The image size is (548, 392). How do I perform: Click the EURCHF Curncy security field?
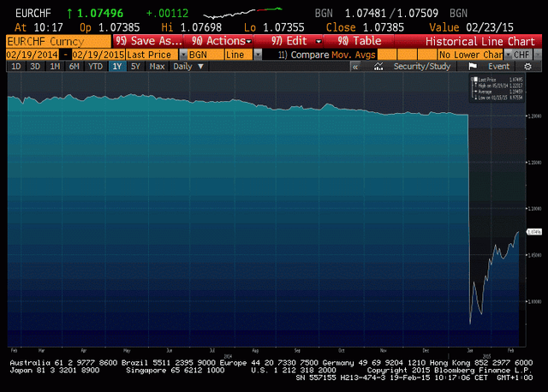coord(58,42)
